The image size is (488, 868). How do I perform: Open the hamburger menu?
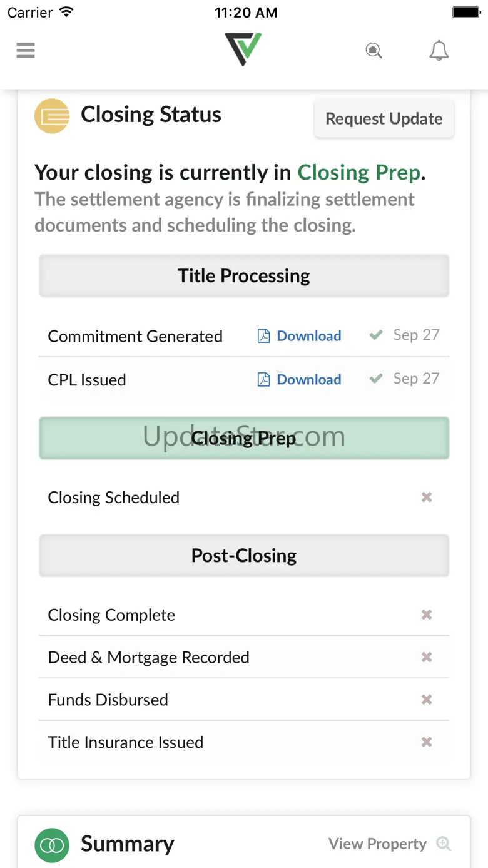pyautogui.click(x=26, y=50)
